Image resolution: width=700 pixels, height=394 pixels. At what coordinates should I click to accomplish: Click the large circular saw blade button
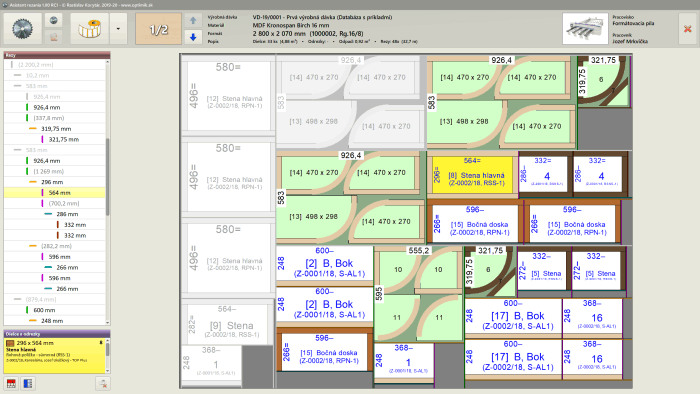(x=23, y=29)
